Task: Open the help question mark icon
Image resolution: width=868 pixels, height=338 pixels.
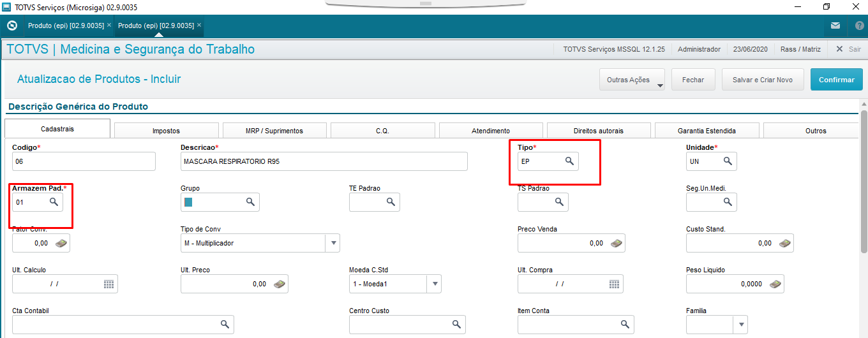Action: (x=859, y=26)
